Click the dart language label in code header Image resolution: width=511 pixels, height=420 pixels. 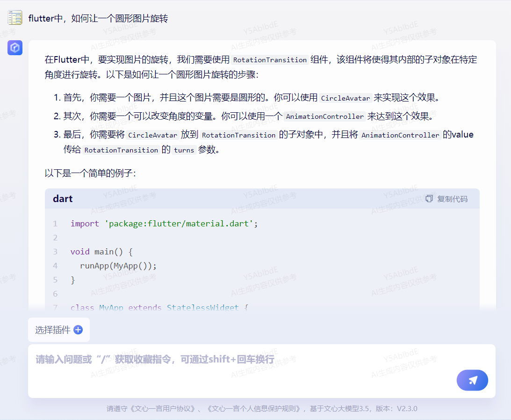[x=63, y=199]
